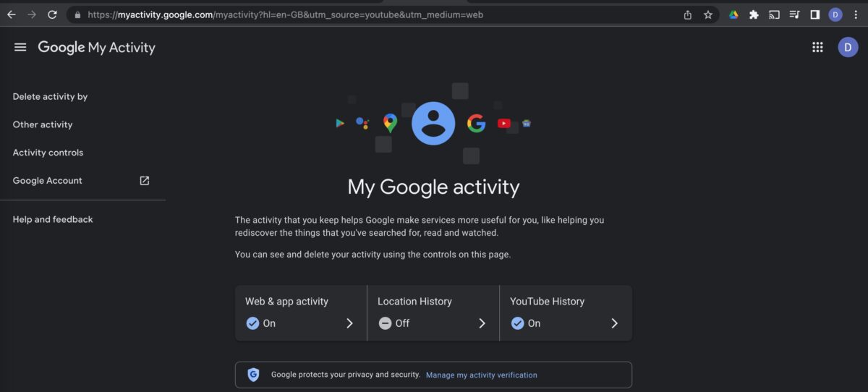
Task: Open the YouTube History card
Action: click(x=566, y=313)
